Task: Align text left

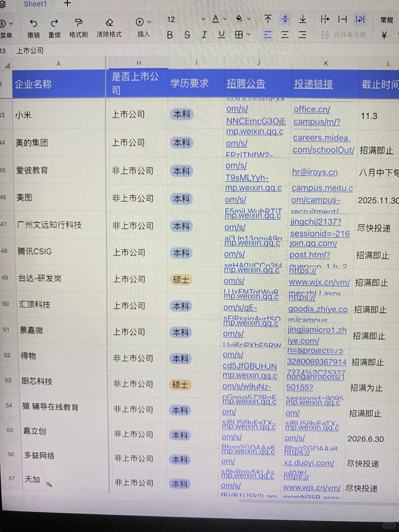Action: click(267, 35)
